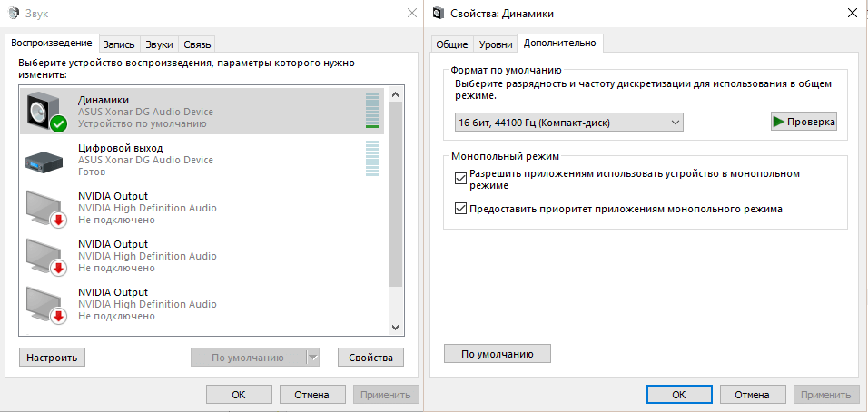Expand the По умолчанию split-button arrow
The height and width of the screenshot is (412, 868).
point(313,358)
